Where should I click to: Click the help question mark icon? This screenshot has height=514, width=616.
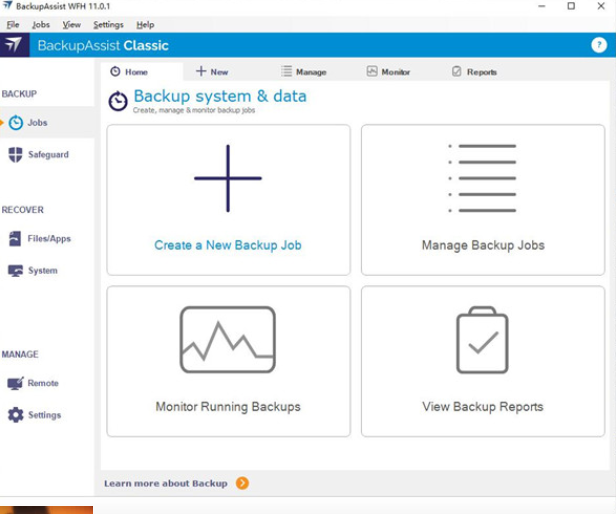[599, 45]
